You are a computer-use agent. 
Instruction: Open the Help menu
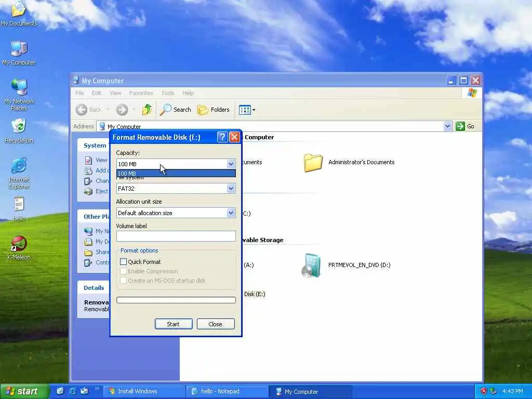188,93
